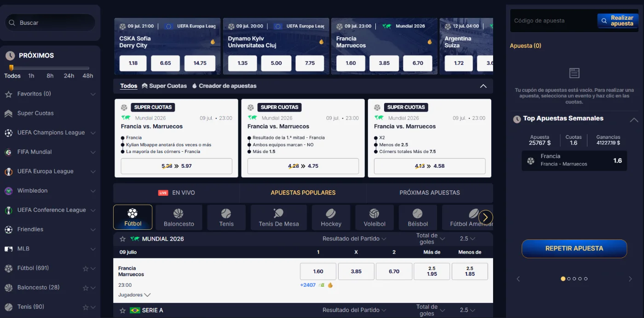Bet 1.18 on CSKA Sofia card
The image size is (644, 318).
(x=133, y=63)
